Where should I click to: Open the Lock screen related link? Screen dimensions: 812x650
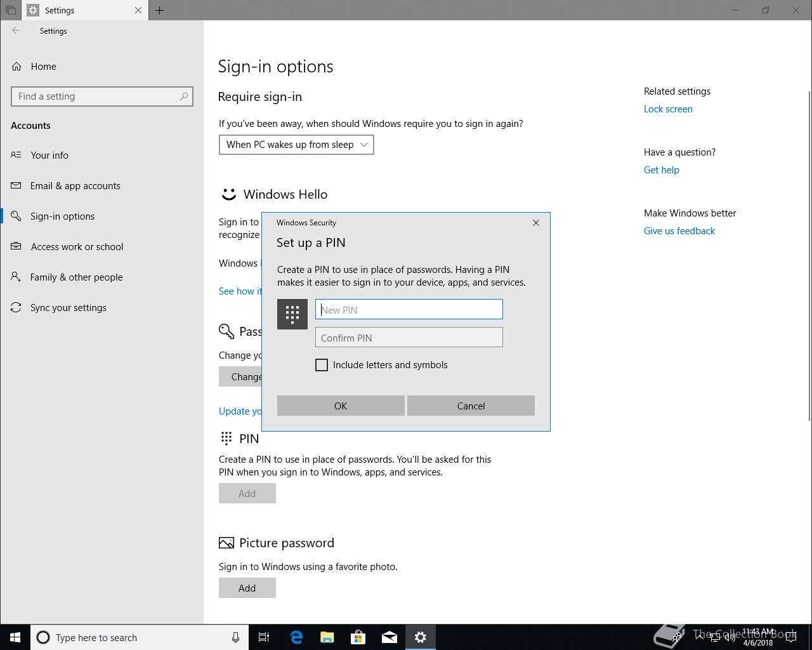click(668, 109)
